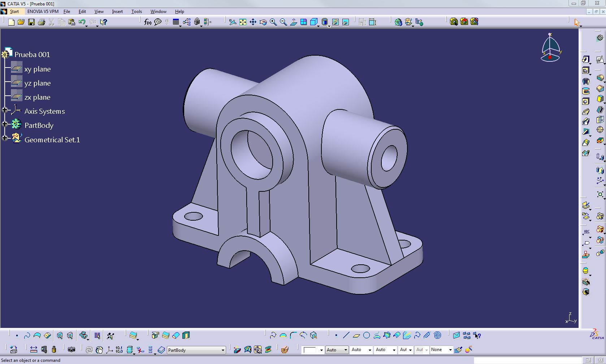This screenshot has height=364, width=606.
Task: Click the view compass
Action: coord(550,48)
